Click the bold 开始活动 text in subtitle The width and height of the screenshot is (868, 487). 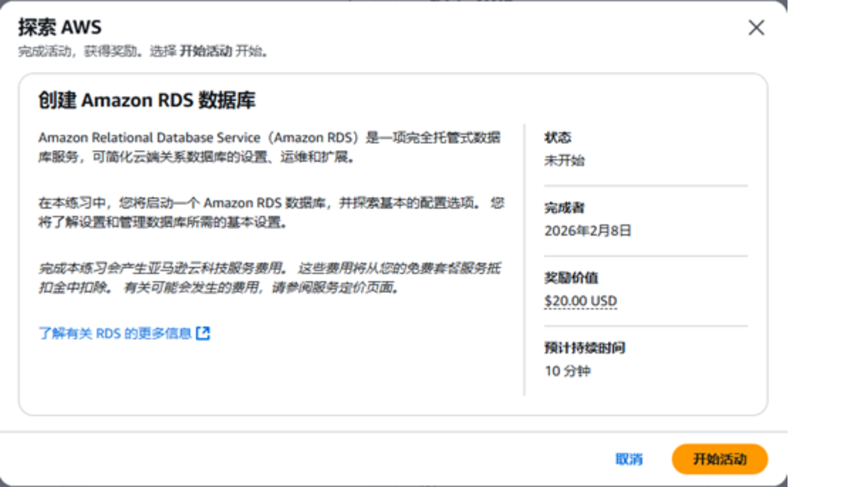tap(206, 52)
